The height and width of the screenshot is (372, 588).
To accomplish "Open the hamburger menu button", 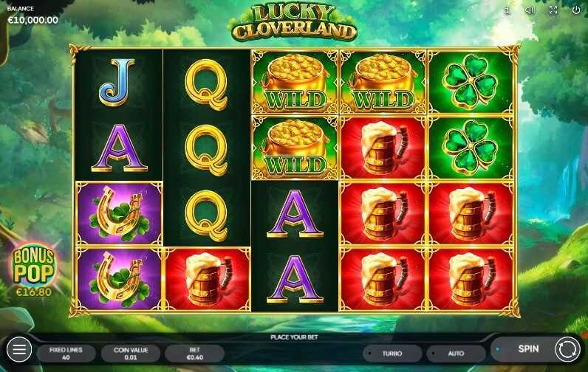I will (19, 350).
